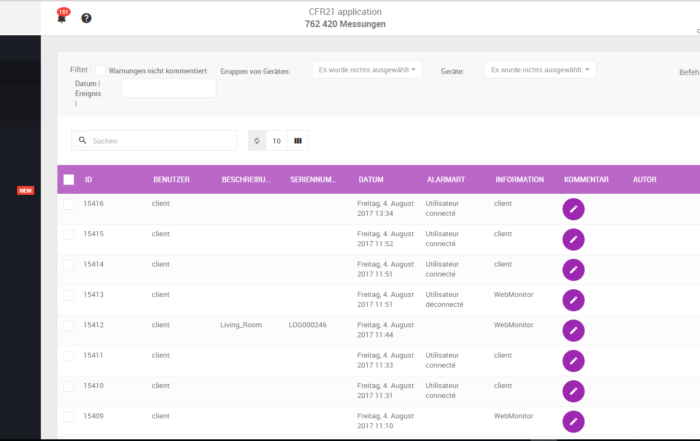Sort table by SERIENNUM... column
Viewport: 700px width, 441px height.
(x=313, y=179)
